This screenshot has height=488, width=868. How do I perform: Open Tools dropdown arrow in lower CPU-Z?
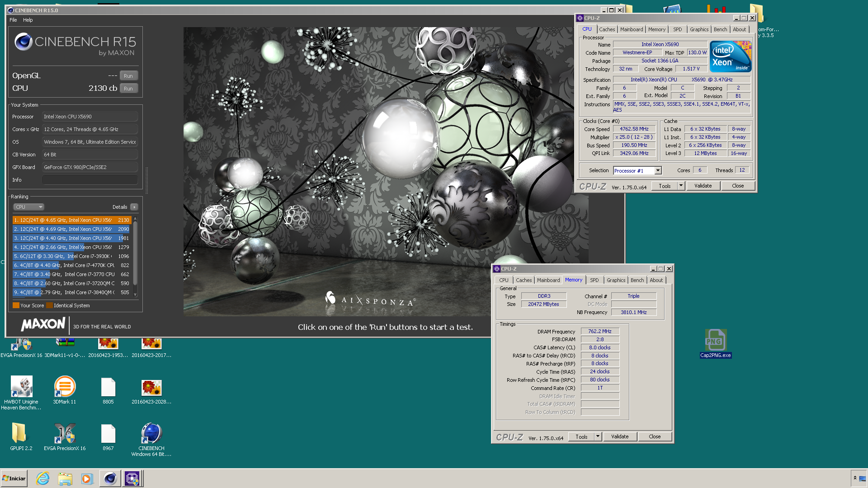pos(598,436)
